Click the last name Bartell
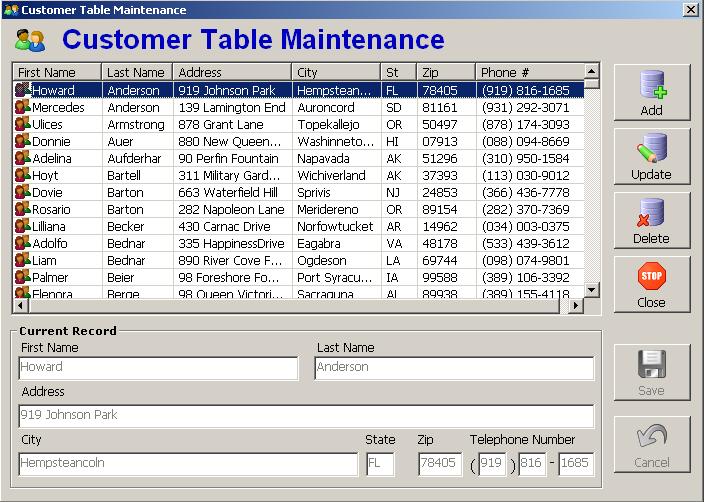The width and height of the screenshot is (705, 502). [x=124, y=176]
